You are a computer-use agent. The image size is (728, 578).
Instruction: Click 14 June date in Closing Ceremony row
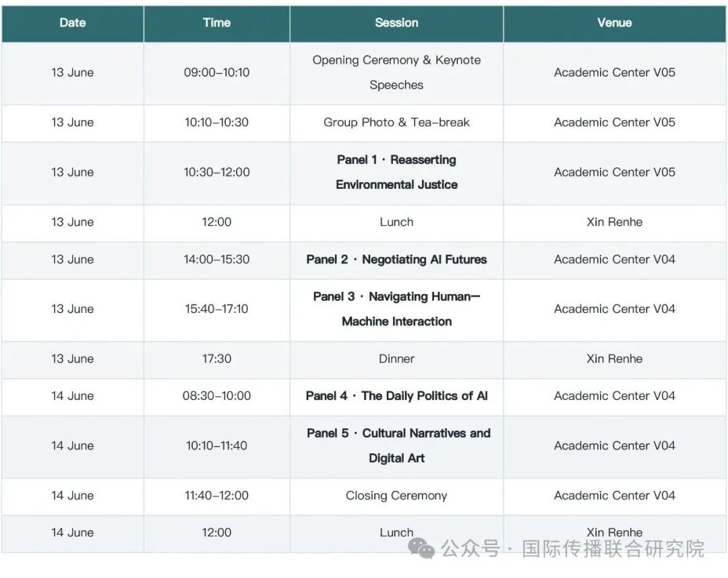click(x=72, y=496)
